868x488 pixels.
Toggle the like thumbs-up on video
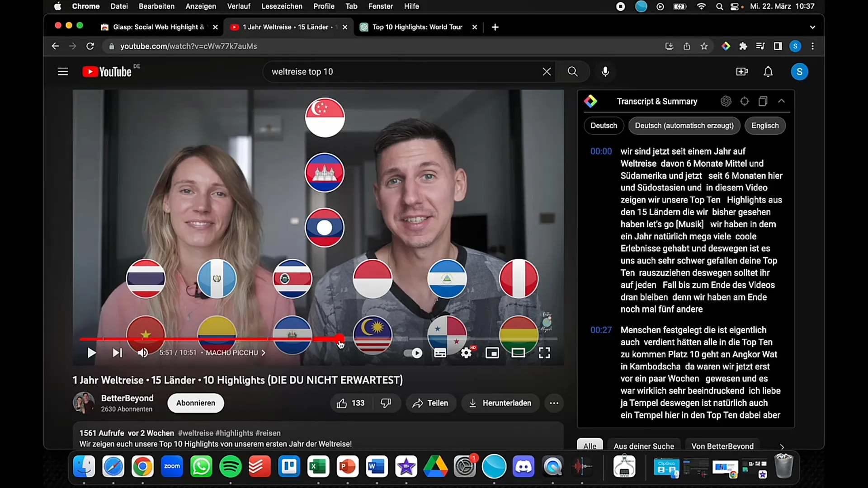[341, 403]
